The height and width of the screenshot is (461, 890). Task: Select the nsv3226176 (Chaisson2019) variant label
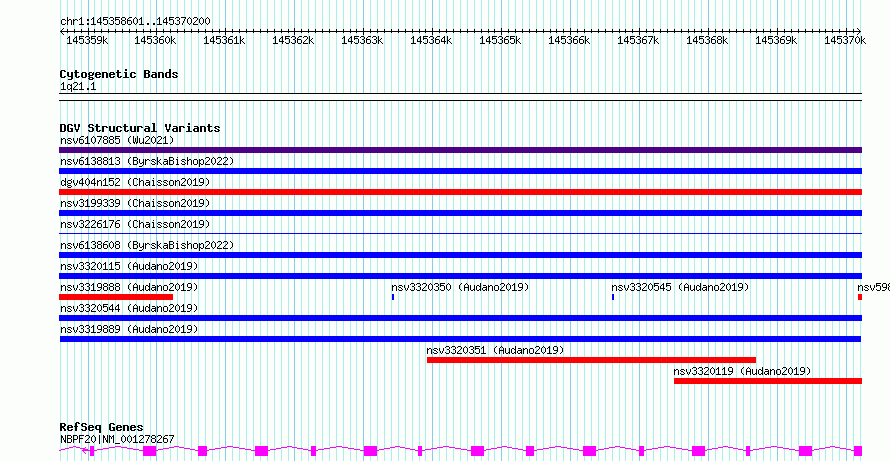click(135, 224)
